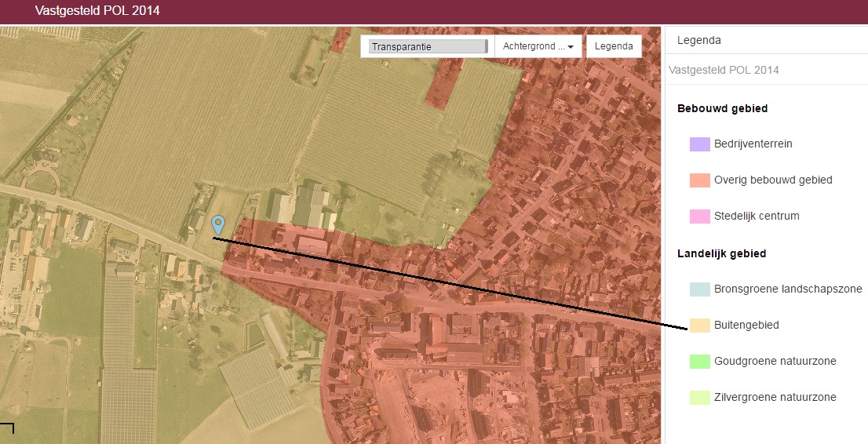Click the Stedelijk centrum legend label text
The image size is (868, 444).
pyautogui.click(x=757, y=217)
